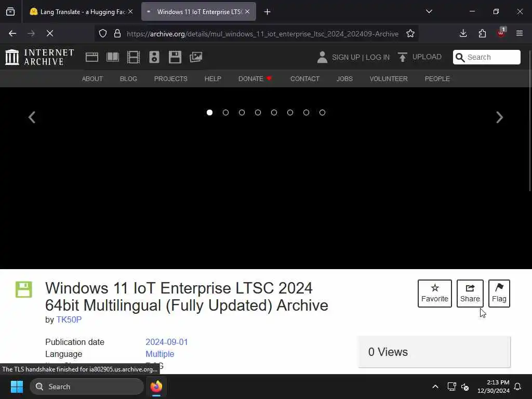The image size is (532, 399).
Task: Open the PEOPLE menu item
Action: (437, 79)
